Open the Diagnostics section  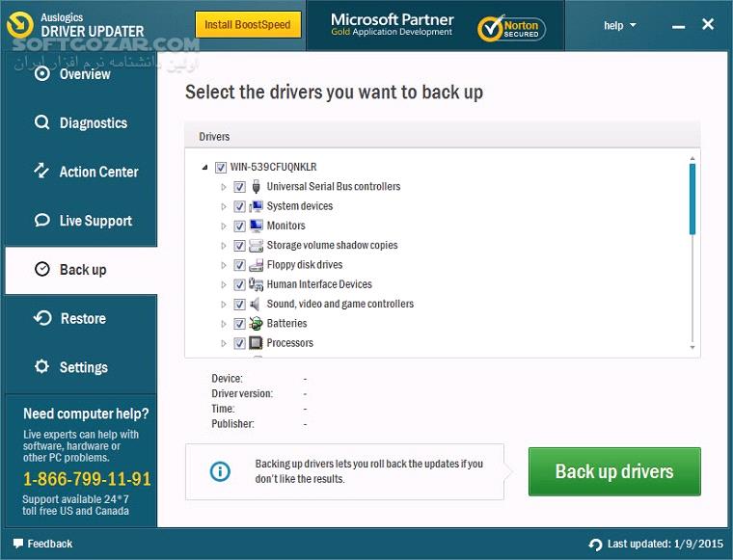click(81, 122)
